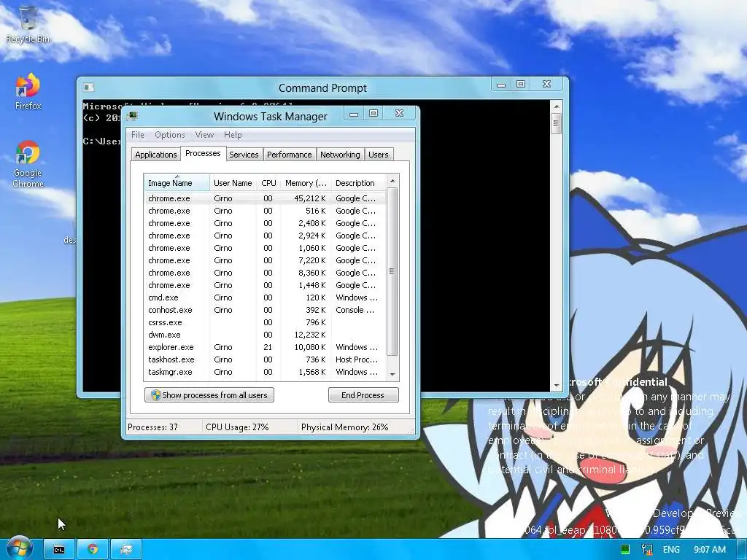Select chrome.exe row using 2,924 K

[x=265, y=236]
